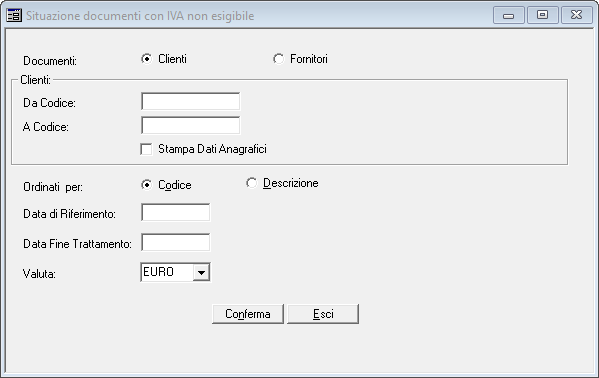Click the Fornitori label text
This screenshot has width=599, height=378.
(x=309, y=59)
